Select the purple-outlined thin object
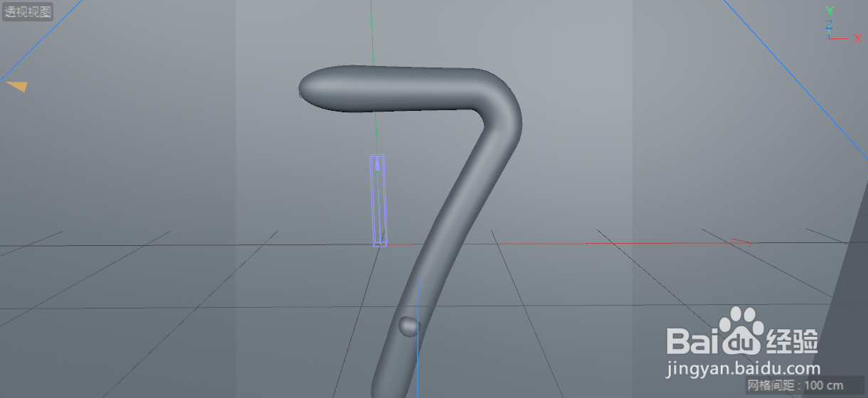Image resolution: width=868 pixels, height=398 pixels. click(379, 200)
